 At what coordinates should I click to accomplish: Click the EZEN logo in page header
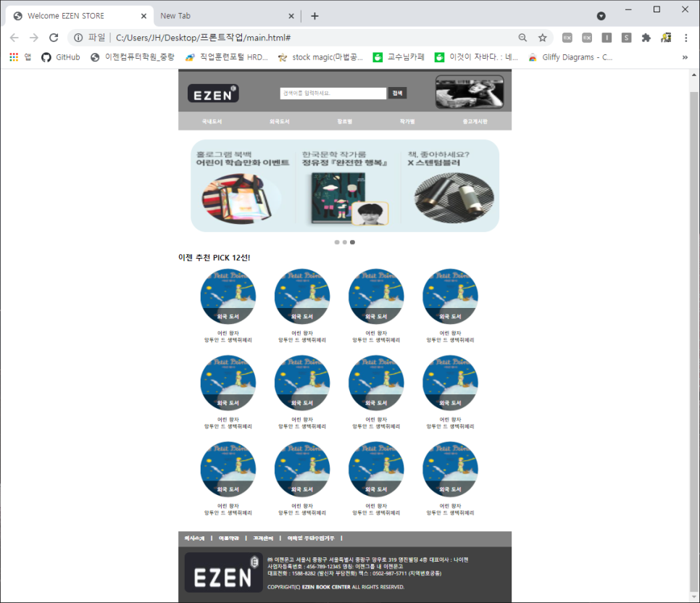tap(213, 93)
